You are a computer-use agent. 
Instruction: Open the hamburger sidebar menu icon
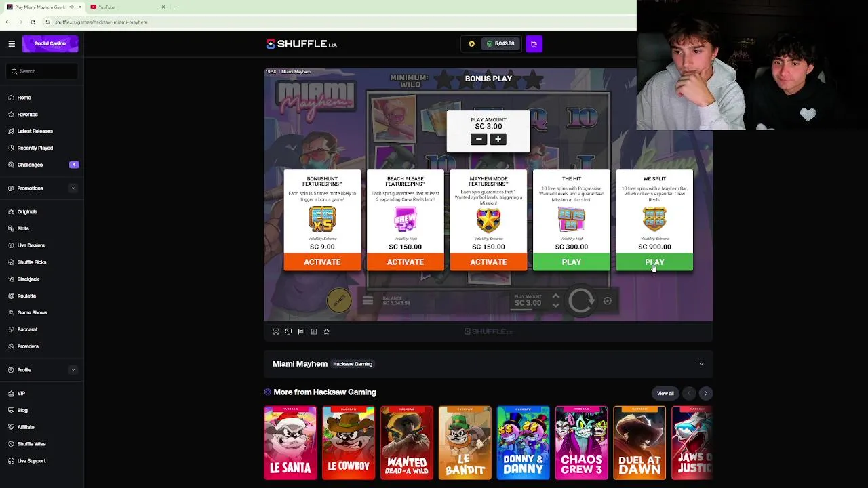tap(12, 43)
